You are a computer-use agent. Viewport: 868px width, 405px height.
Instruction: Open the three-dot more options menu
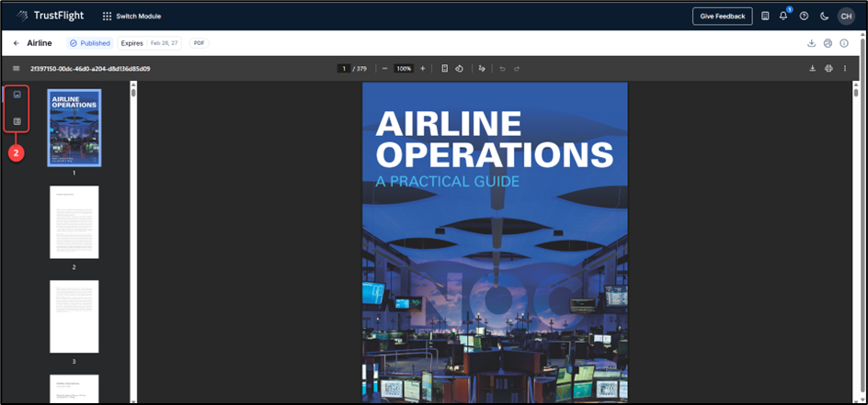tap(844, 69)
